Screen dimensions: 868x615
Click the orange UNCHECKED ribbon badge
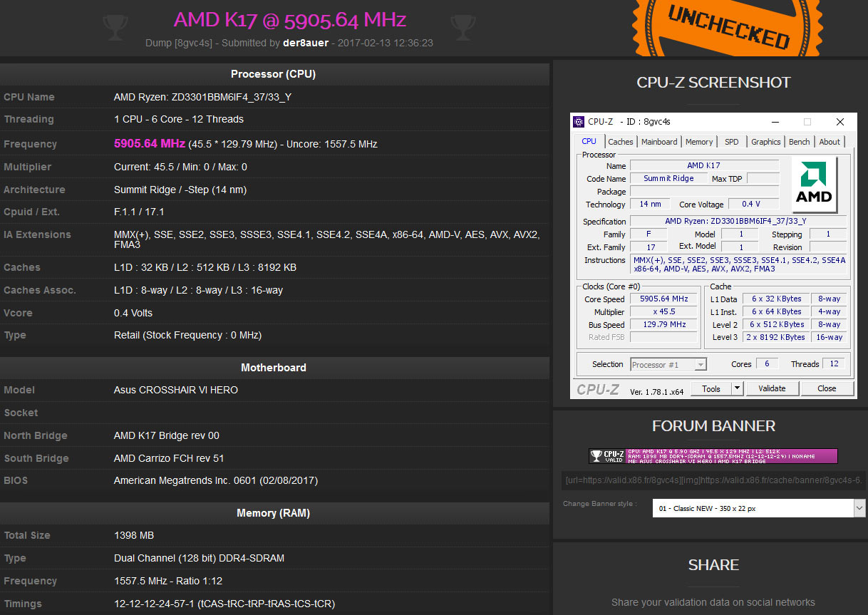(x=726, y=29)
